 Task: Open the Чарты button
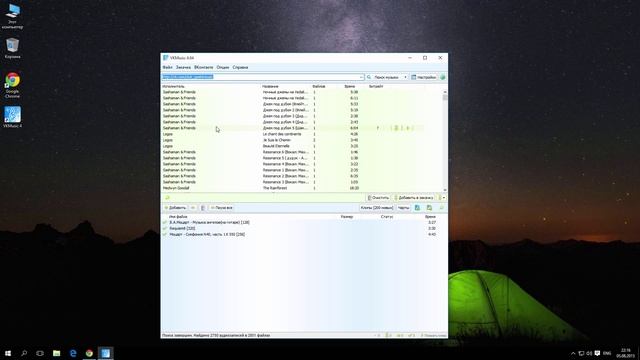(x=403, y=208)
